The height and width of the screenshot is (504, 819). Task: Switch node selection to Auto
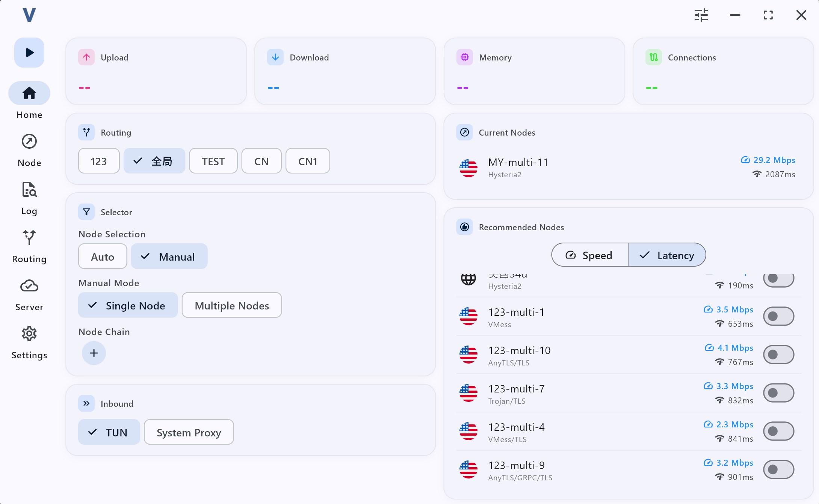click(103, 257)
